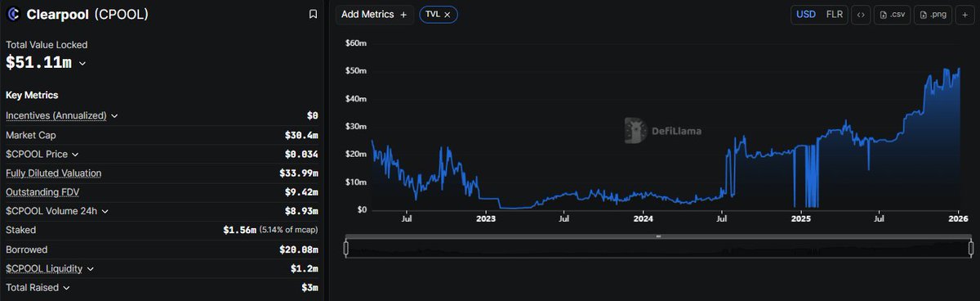Click the Borrowed row label
Image resolution: width=980 pixels, height=301 pixels.
[27, 249]
